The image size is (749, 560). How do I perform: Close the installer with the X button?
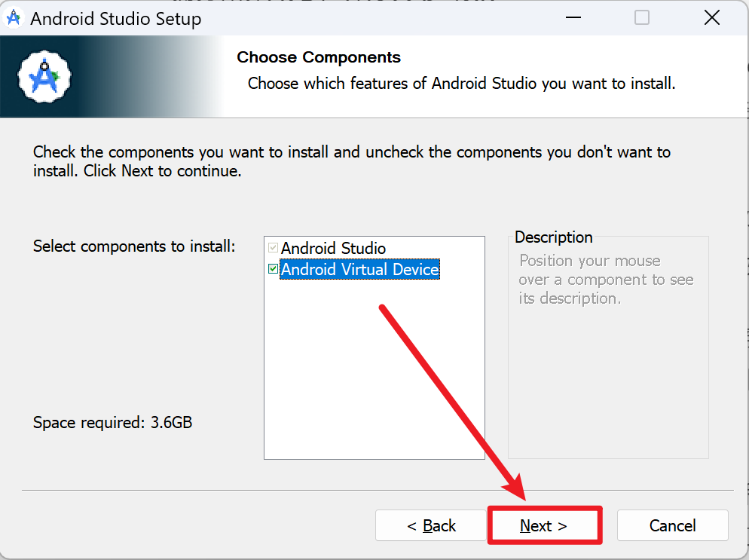[711, 17]
